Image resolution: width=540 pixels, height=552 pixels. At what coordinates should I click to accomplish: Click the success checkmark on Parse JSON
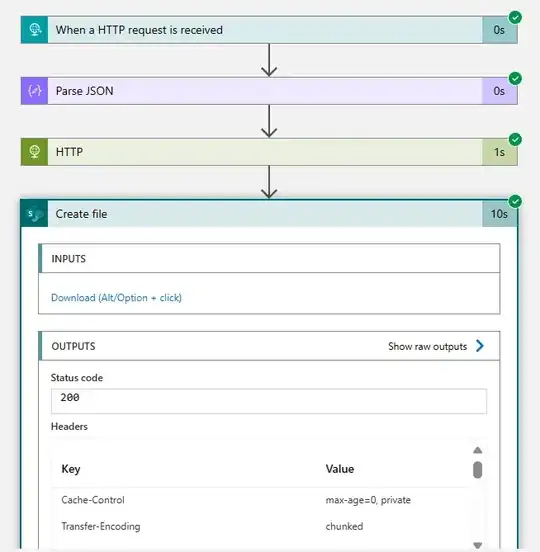tap(515, 79)
